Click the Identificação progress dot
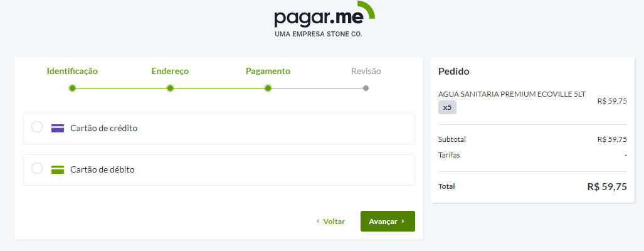The height and width of the screenshot is (251, 644). (72, 88)
